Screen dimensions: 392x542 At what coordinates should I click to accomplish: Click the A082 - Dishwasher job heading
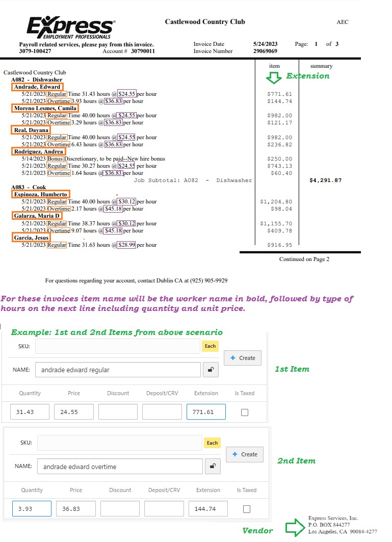[37, 80]
